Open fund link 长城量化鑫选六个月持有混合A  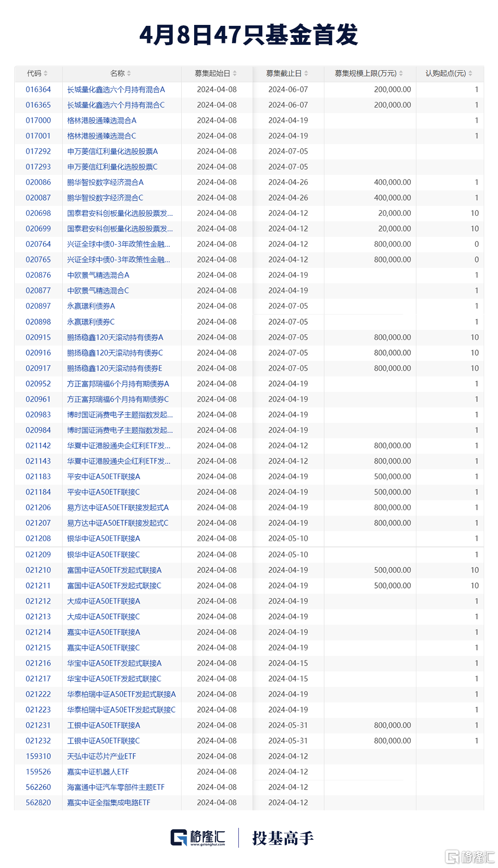point(116,89)
